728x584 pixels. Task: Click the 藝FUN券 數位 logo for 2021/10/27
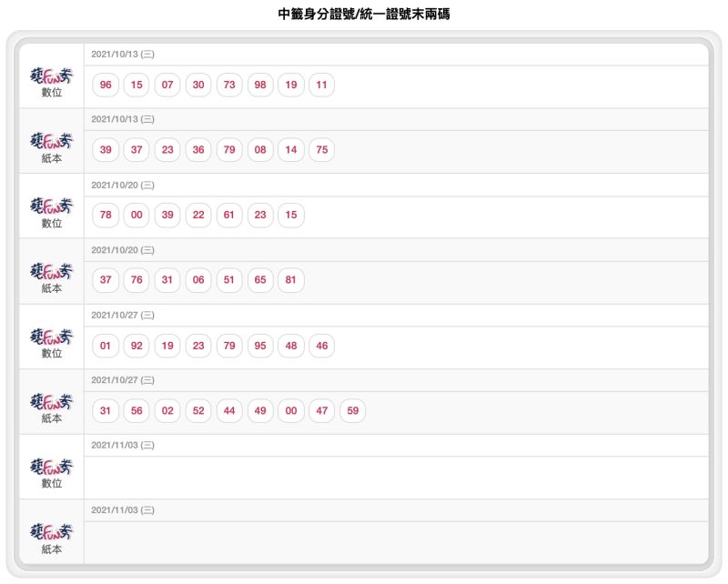(x=52, y=343)
